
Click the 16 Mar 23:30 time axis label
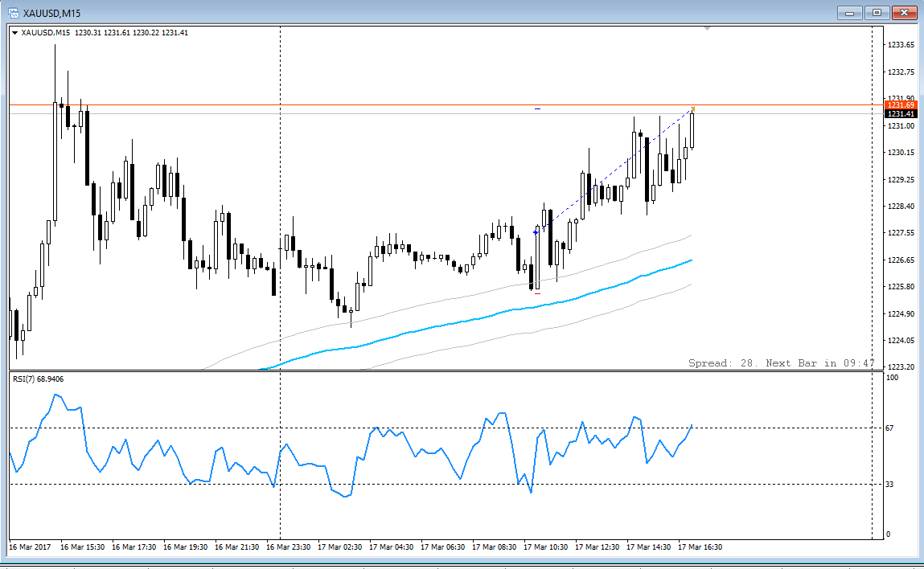pos(288,547)
